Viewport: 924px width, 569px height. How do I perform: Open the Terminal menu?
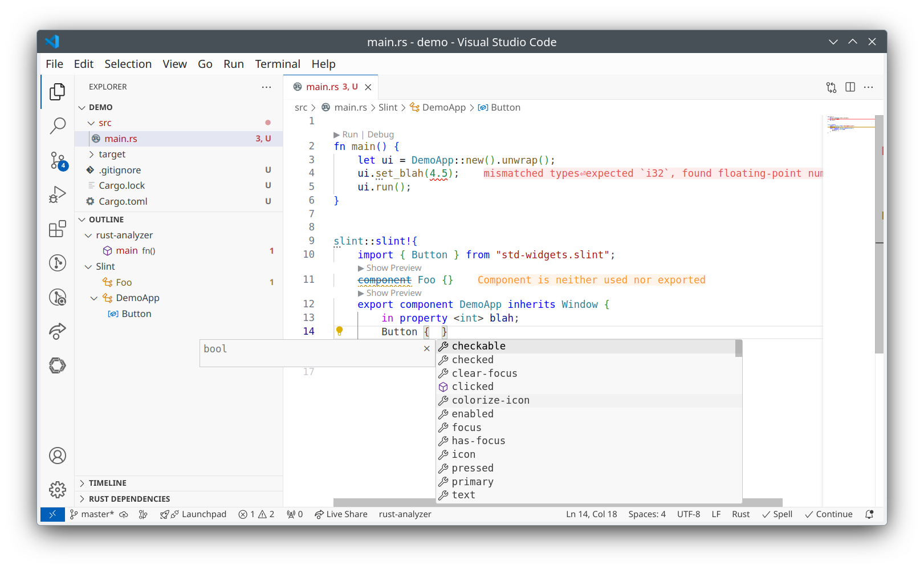click(x=277, y=64)
